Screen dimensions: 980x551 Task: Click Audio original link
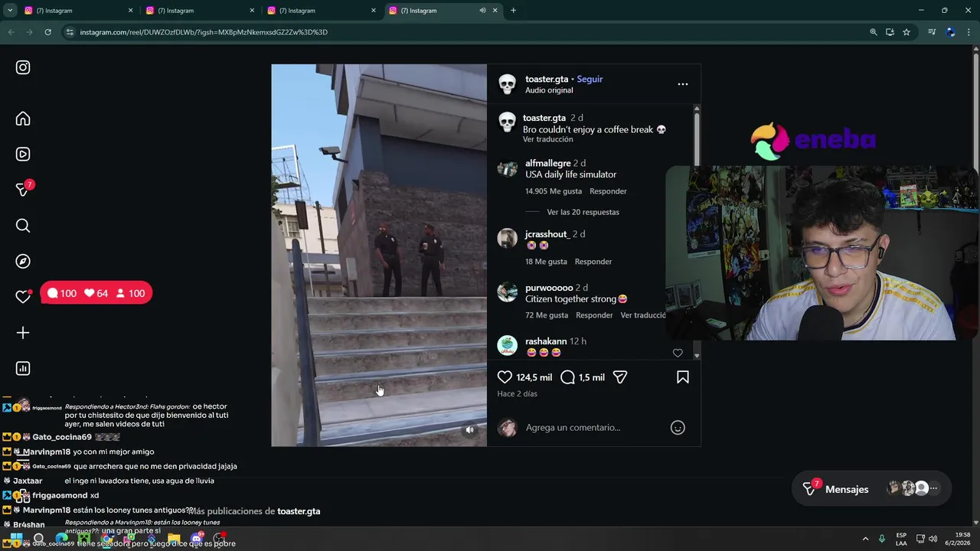549,90
